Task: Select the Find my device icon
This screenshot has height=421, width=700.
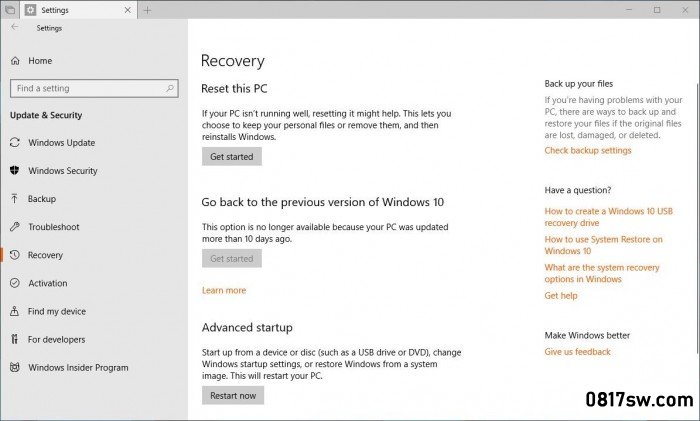Action: click(15, 311)
